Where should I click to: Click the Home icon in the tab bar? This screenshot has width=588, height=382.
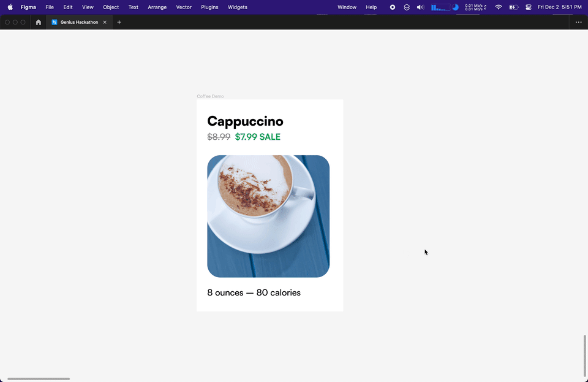click(38, 22)
